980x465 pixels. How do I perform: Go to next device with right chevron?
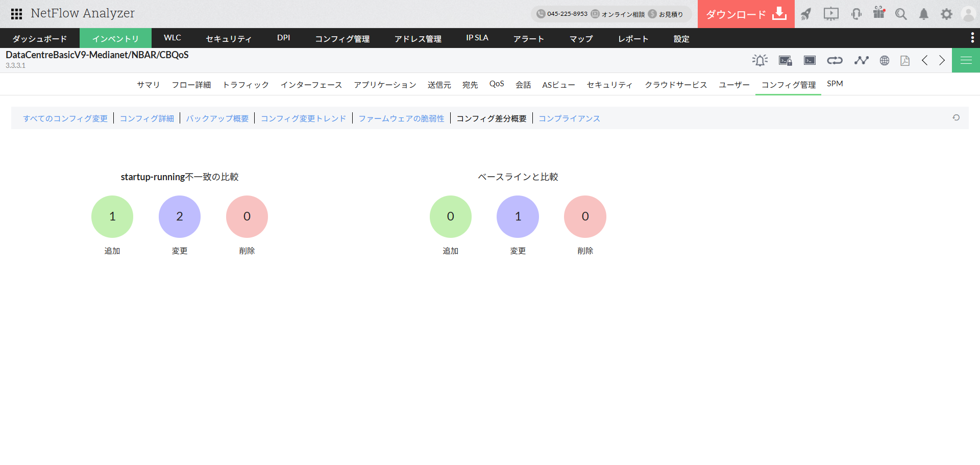pyautogui.click(x=942, y=60)
